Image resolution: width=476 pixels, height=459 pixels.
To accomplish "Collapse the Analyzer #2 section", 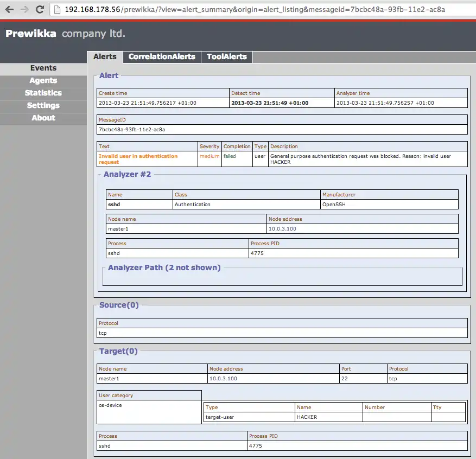I will [127, 175].
